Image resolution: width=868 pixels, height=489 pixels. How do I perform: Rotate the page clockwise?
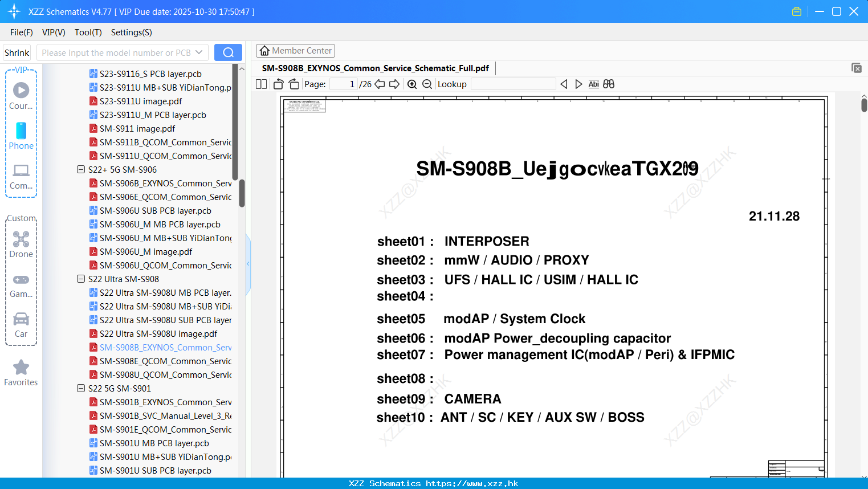pyautogui.click(x=294, y=84)
